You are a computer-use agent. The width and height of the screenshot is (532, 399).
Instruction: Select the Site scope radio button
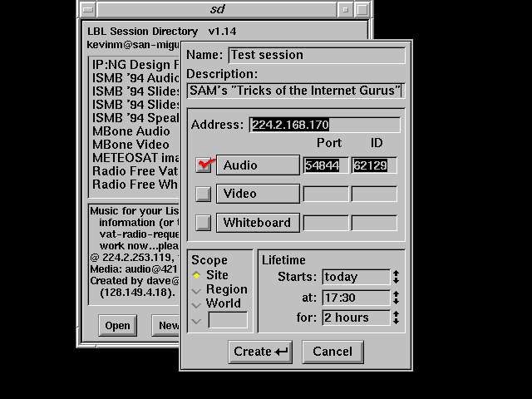[197, 275]
